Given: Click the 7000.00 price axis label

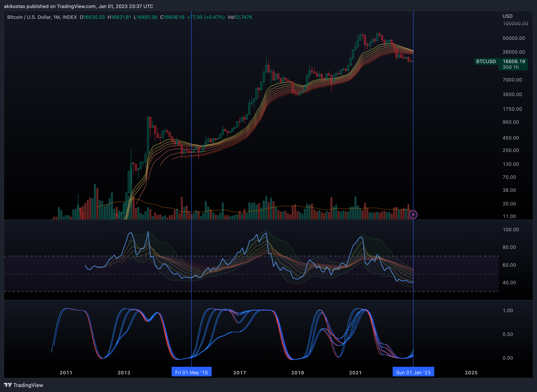Looking at the screenshot, I should point(512,80).
